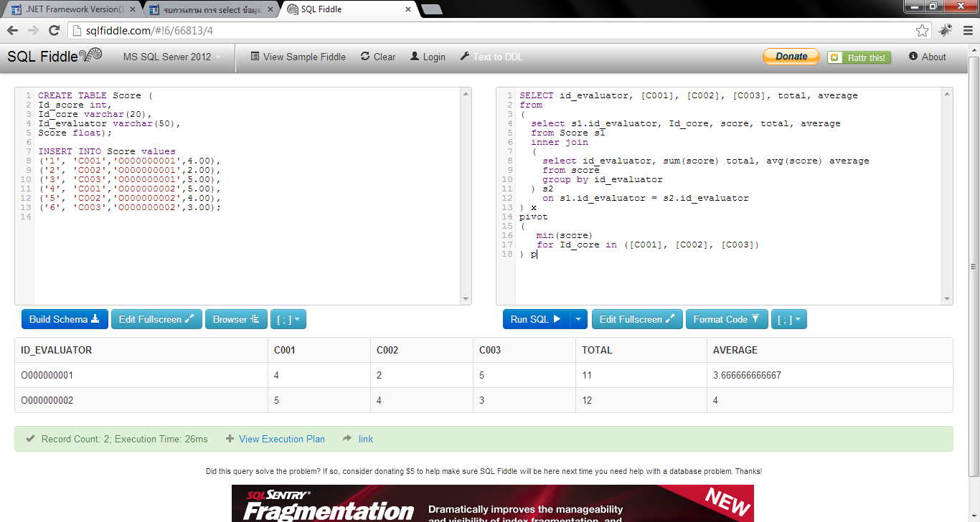Open query panel terminator dropdown

pyautogui.click(x=788, y=320)
